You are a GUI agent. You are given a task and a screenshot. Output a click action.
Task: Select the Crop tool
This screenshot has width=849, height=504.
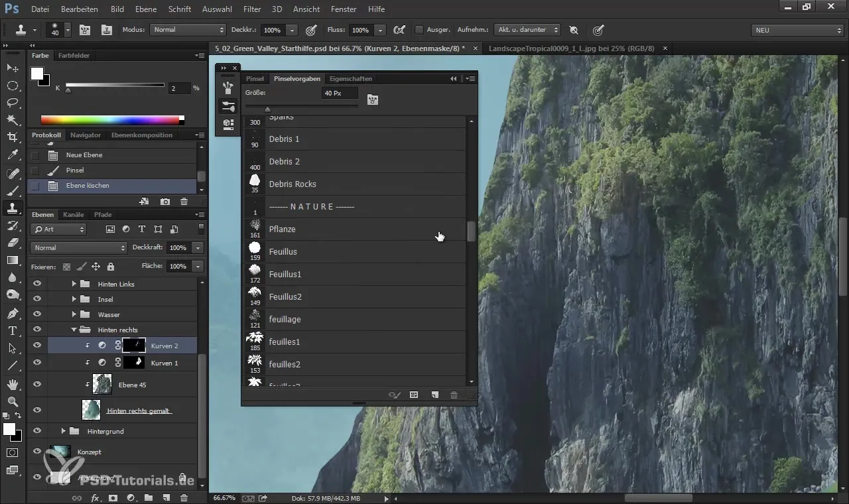click(13, 137)
